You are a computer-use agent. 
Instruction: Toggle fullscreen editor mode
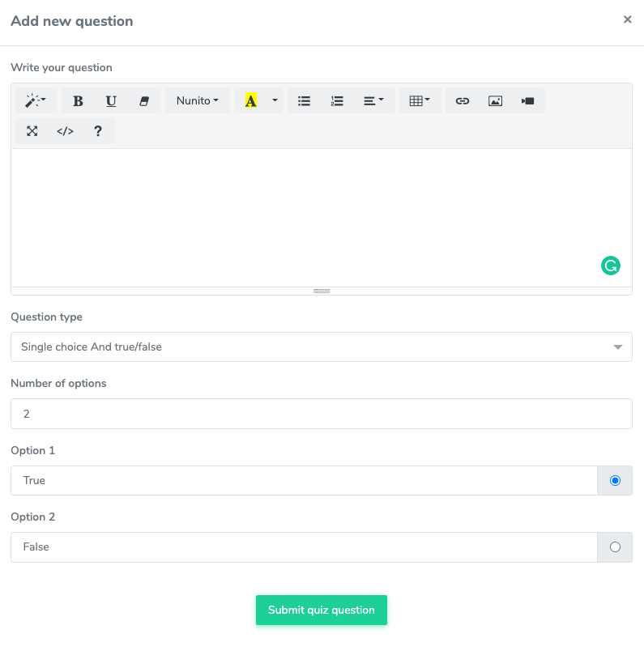[x=32, y=131]
